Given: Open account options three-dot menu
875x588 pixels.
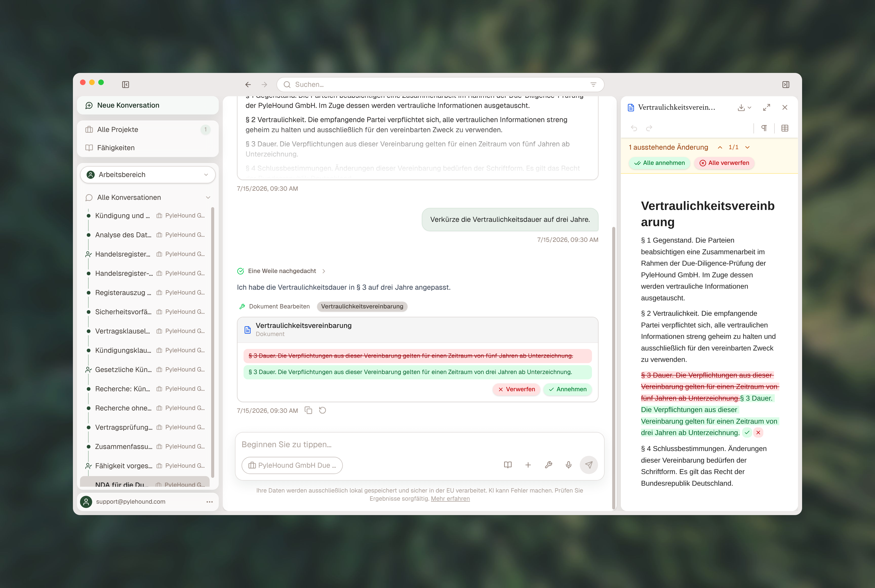Looking at the screenshot, I should point(210,502).
